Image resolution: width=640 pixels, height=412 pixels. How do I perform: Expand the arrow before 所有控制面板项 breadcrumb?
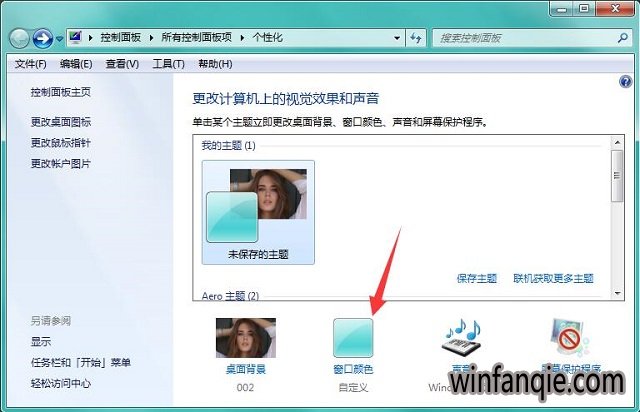[x=151, y=38]
